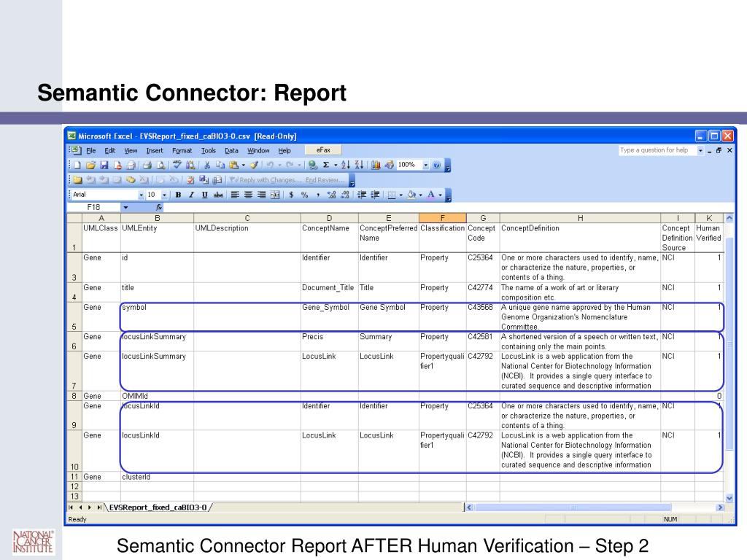This screenshot has height=560, width=747.
Task: Click the eFax toolbar button
Action: (x=323, y=150)
